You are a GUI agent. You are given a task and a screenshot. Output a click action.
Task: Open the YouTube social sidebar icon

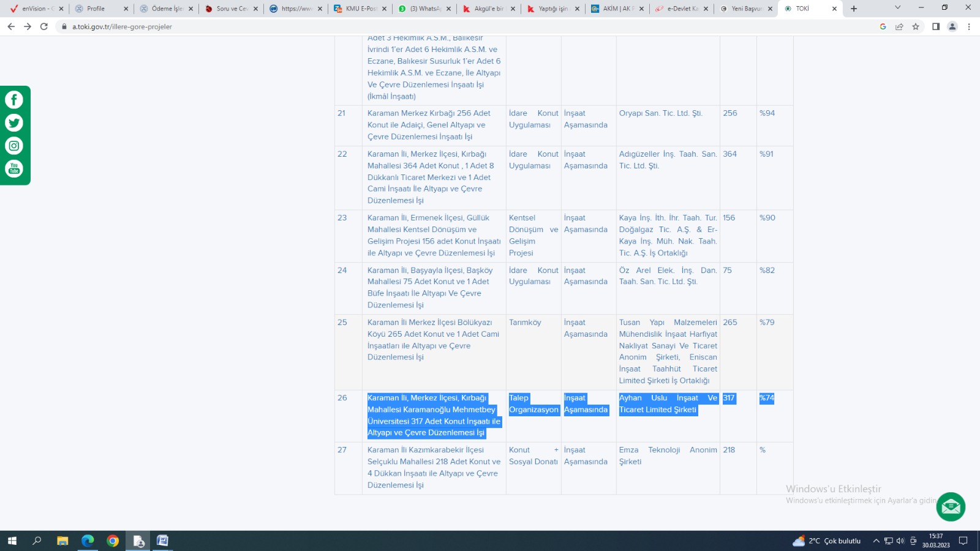click(x=14, y=168)
